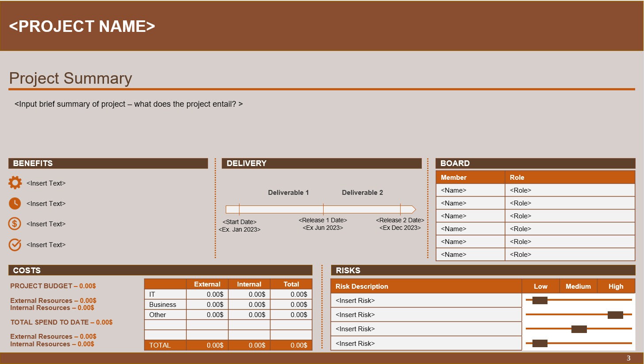Click the checkmark benefit icon

[x=15, y=244]
